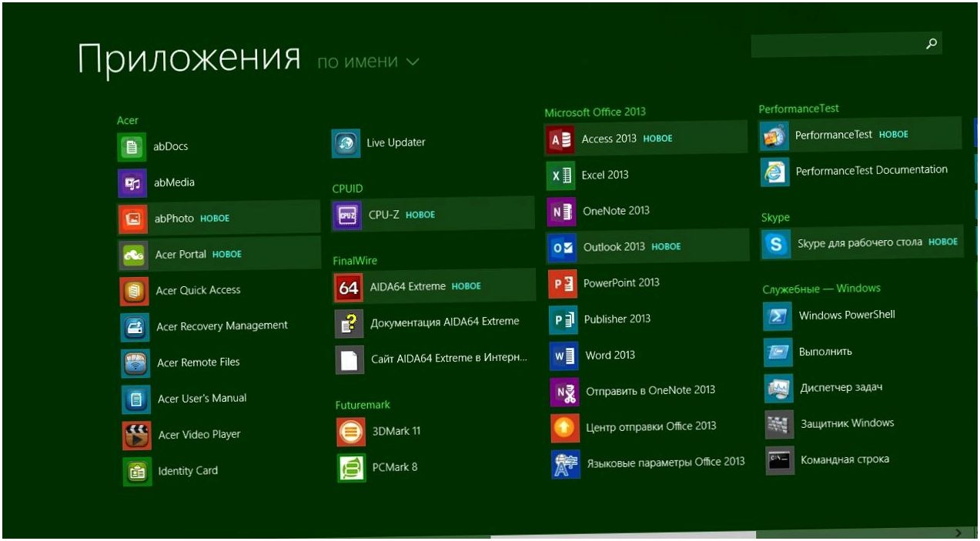The height and width of the screenshot is (541, 980).
Task: Open the Выполнить icon
Action: click(778, 352)
